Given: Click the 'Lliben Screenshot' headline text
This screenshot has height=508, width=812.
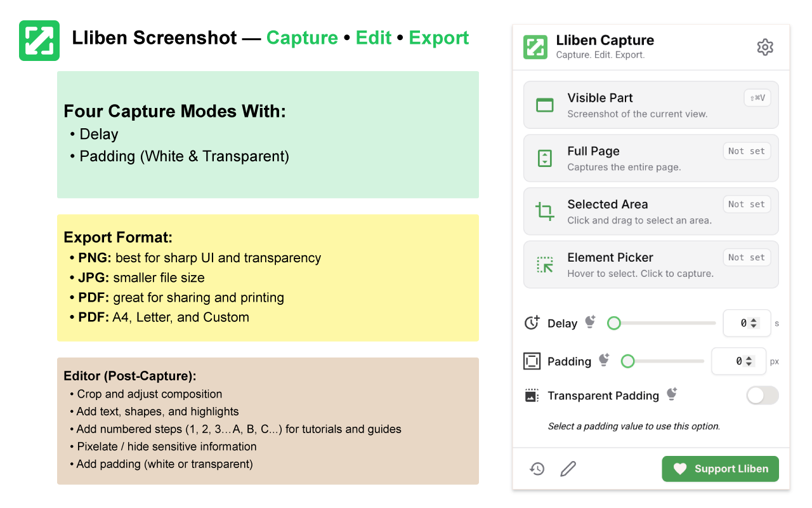Looking at the screenshot, I should click(155, 38).
